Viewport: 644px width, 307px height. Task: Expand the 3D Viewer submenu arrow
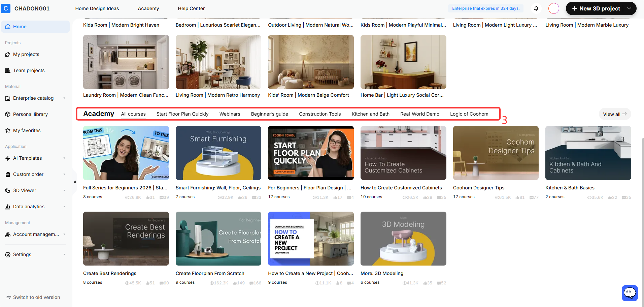pos(64,190)
